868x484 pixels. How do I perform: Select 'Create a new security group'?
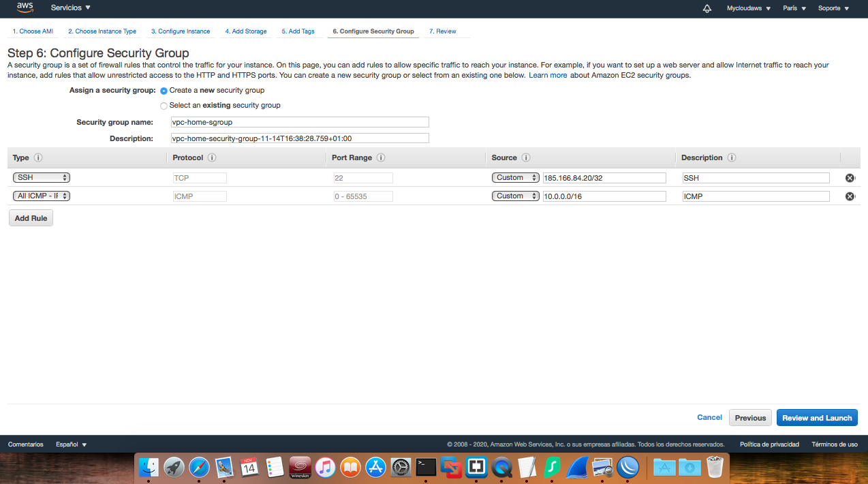pos(164,90)
